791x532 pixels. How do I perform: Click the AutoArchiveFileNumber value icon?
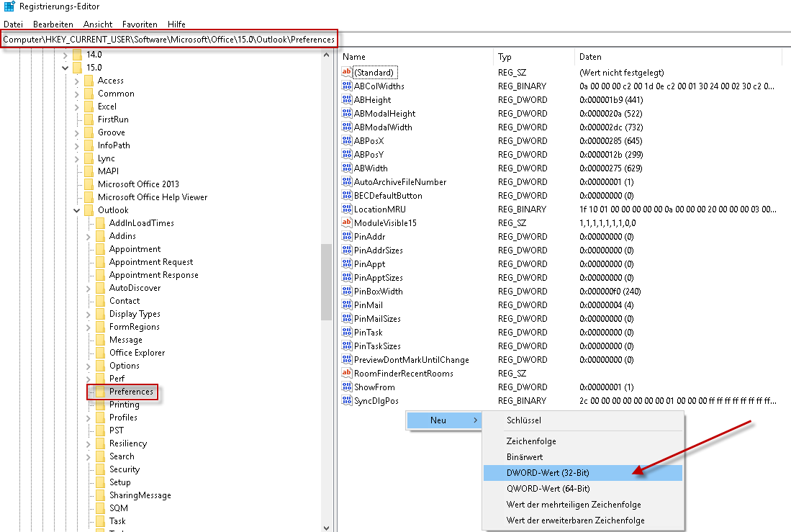coord(347,181)
